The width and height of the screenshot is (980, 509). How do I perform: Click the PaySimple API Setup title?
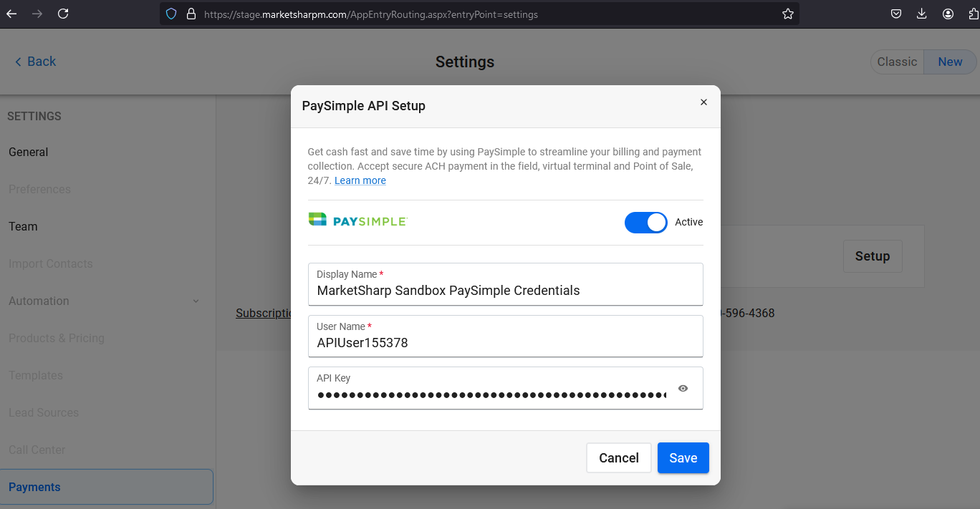tap(364, 106)
